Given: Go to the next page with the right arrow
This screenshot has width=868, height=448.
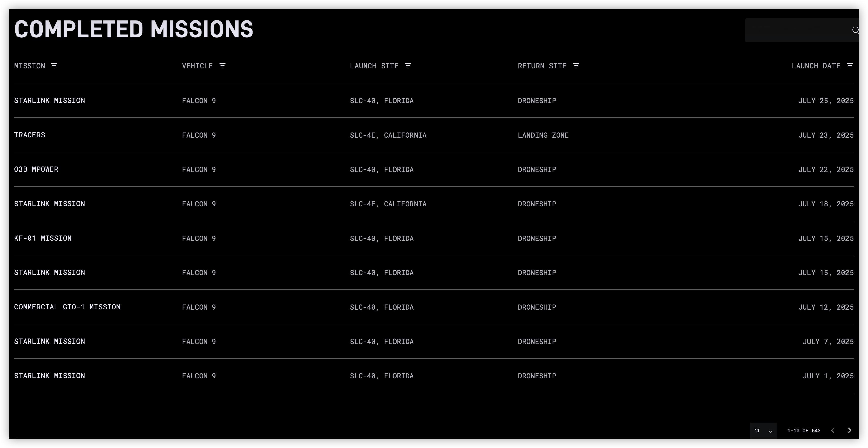Looking at the screenshot, I should coord(850,430).
